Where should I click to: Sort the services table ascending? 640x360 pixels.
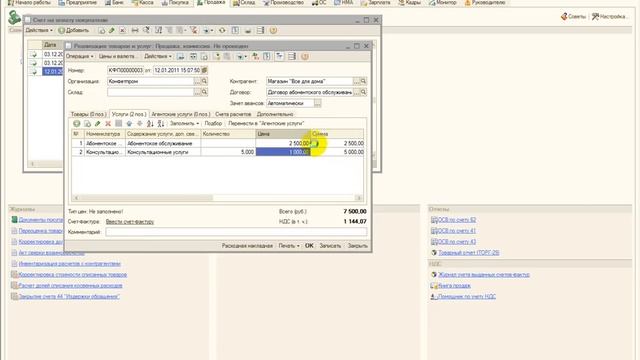pos(150,123)
